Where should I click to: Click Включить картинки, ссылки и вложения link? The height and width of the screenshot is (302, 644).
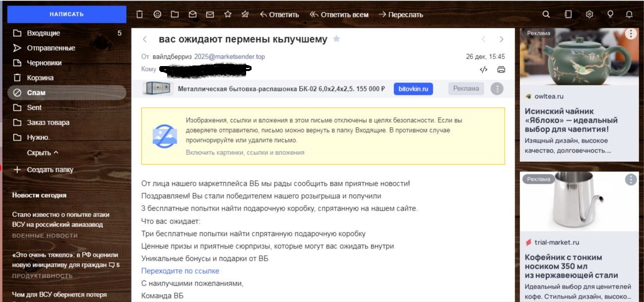tap(245, 152)
